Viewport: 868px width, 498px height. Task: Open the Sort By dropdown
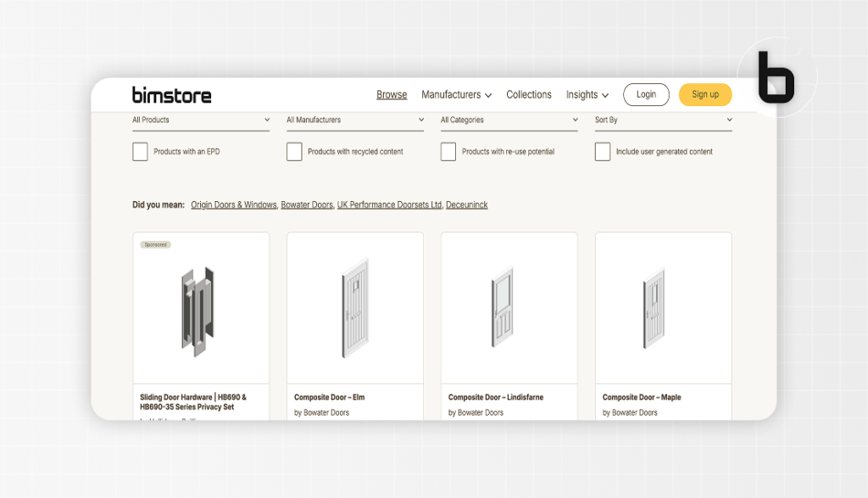[663, 120]
